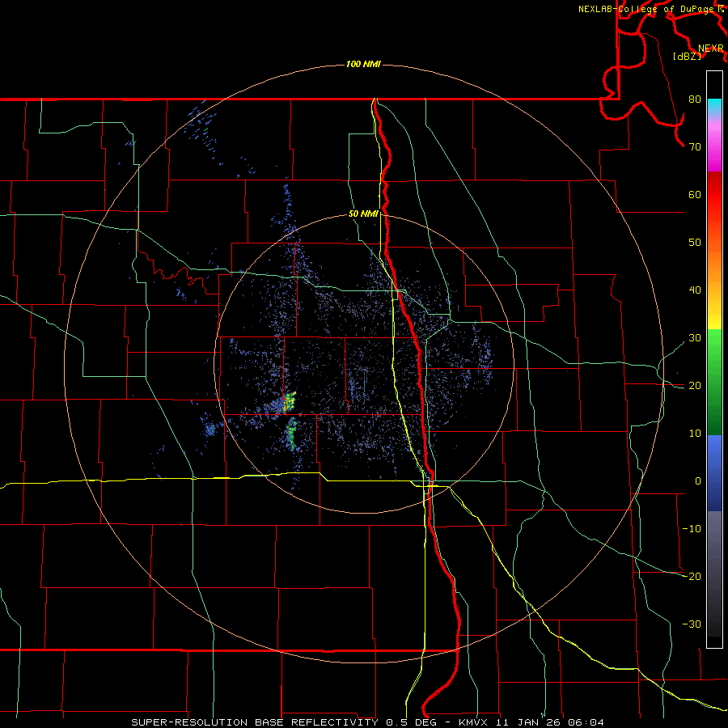Click the 50 dBZ scale value
Screen dimensions: 728x728
(695, 243)
